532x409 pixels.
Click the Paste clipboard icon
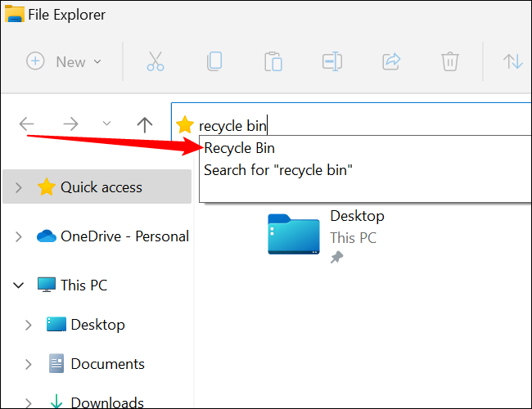[x=273, y=61]
